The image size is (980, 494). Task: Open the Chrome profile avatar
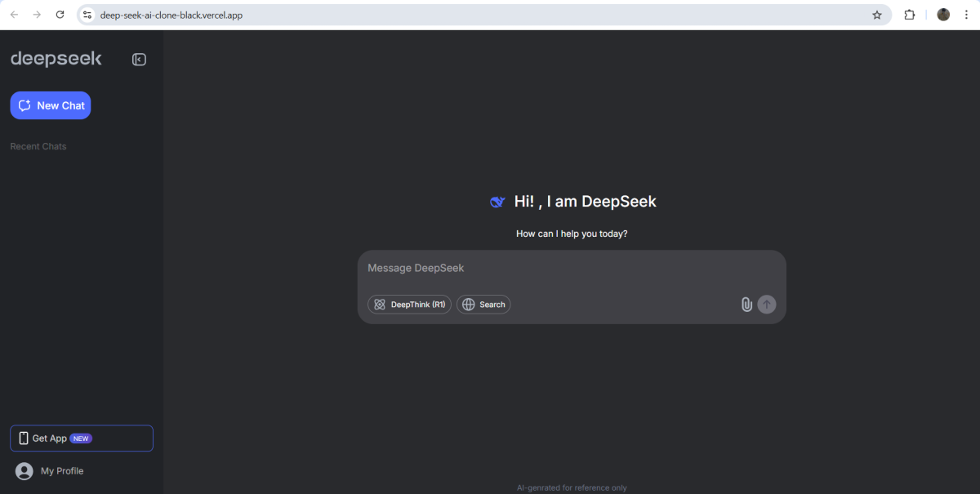point(943,15)
